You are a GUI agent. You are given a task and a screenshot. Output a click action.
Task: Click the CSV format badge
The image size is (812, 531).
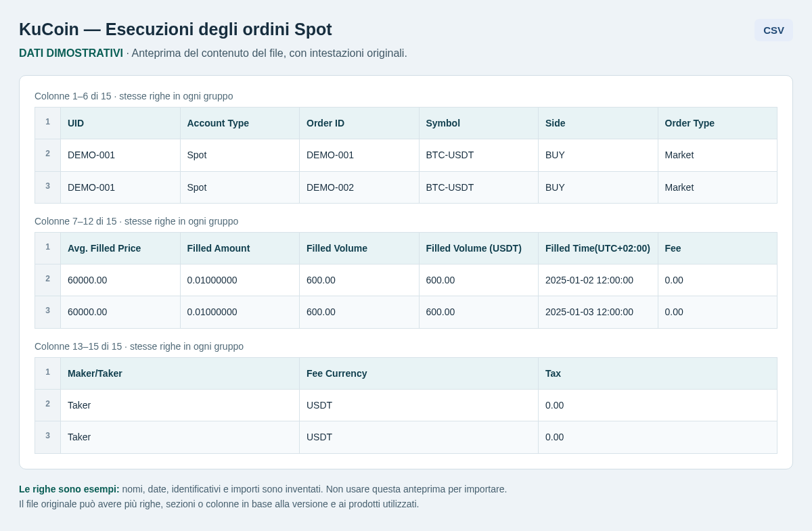(x=773, y=30)
